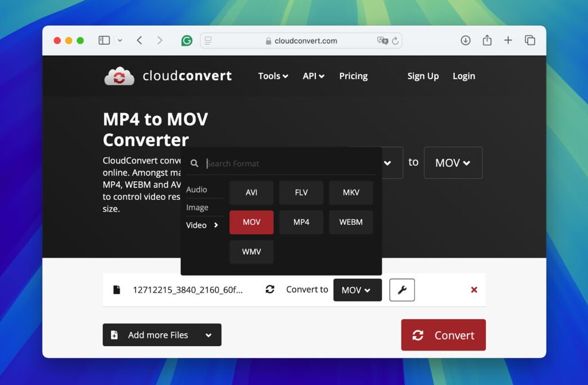The image size is (588, 385).
Task: Choose the AVI format
Action: pyautogui.click(x=252, y=193)
